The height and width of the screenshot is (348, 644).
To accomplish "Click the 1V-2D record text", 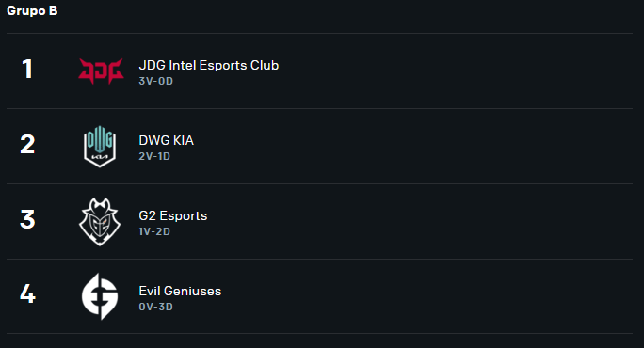I will [x=154, y=231].
